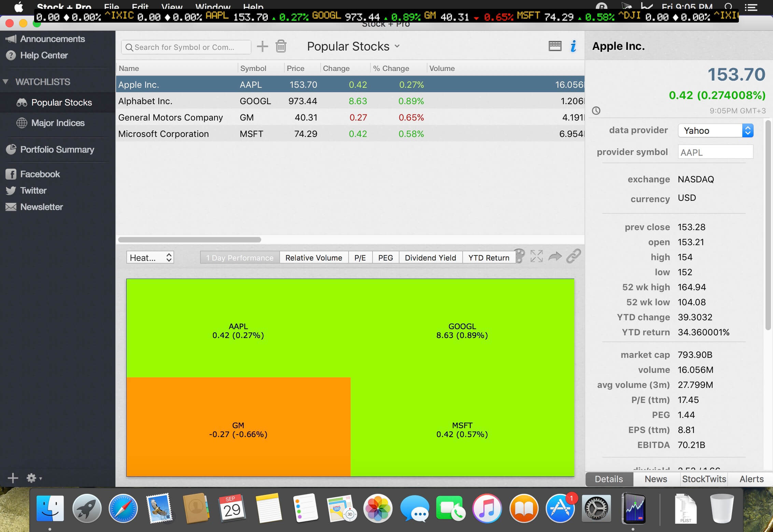The height and width of the screenshot is (532, 773).
Task: Toggle the table view layout icon
Action: [555, 46]
